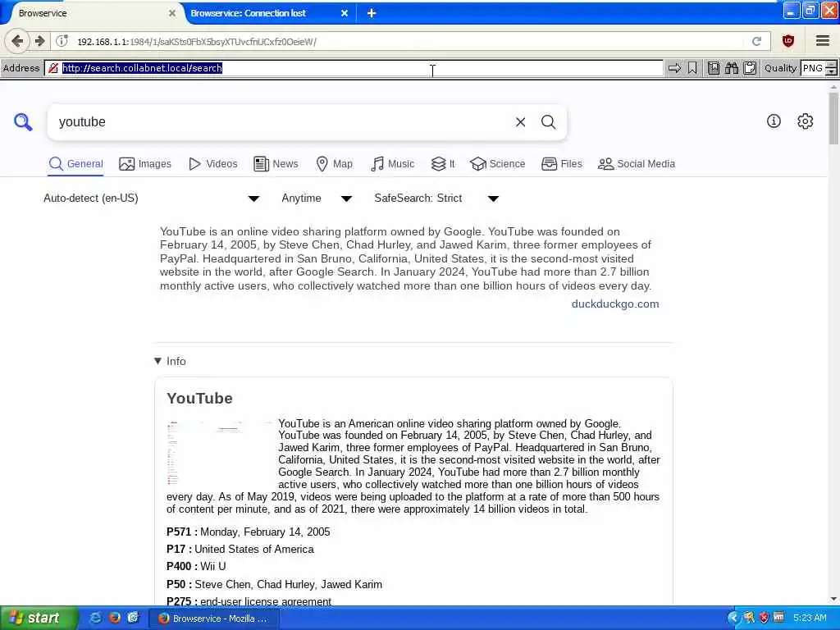Click the youtube search input field
The height and width of the screenshot is (630, 840).
[284, 122]
